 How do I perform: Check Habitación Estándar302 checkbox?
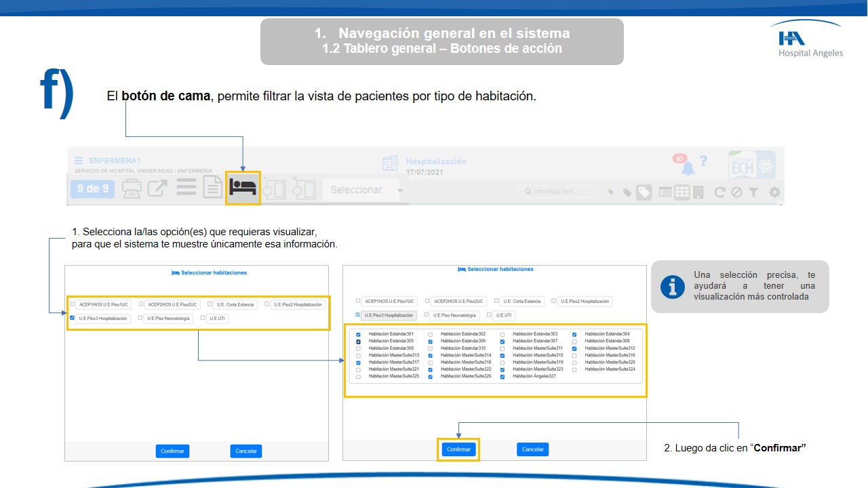click(430, 334)
